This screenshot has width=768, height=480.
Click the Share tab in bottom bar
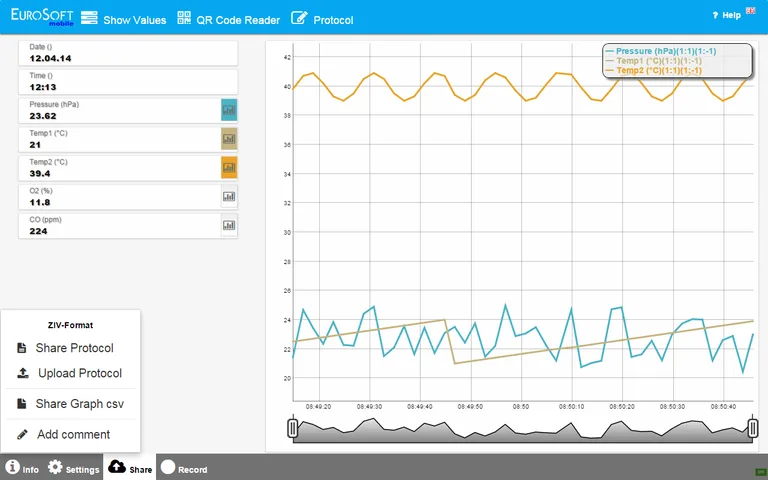(130, 468)
